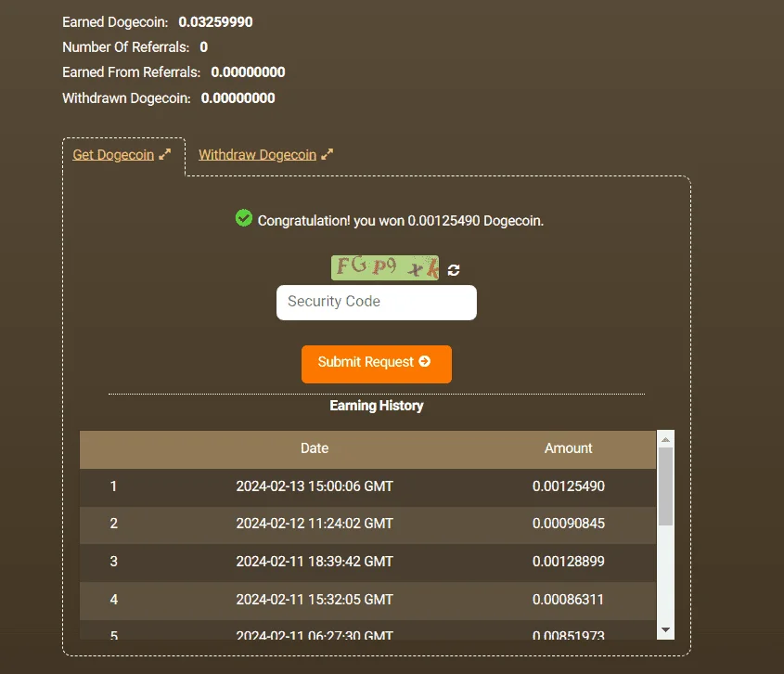
Task: Open the Get Dogecoin tab
Action: click(x=113, y=155)
